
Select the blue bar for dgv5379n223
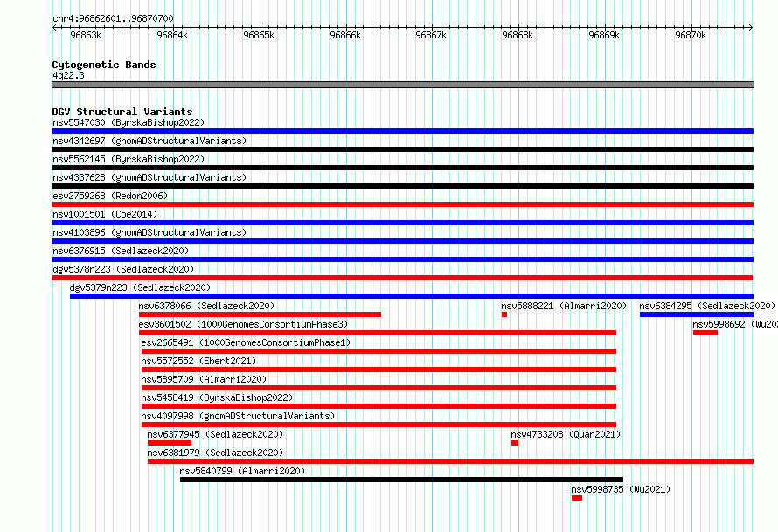(412, 296)
